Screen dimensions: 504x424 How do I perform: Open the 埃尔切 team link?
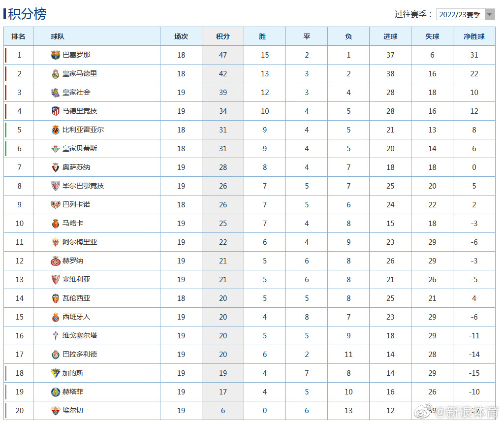point(73,411)
